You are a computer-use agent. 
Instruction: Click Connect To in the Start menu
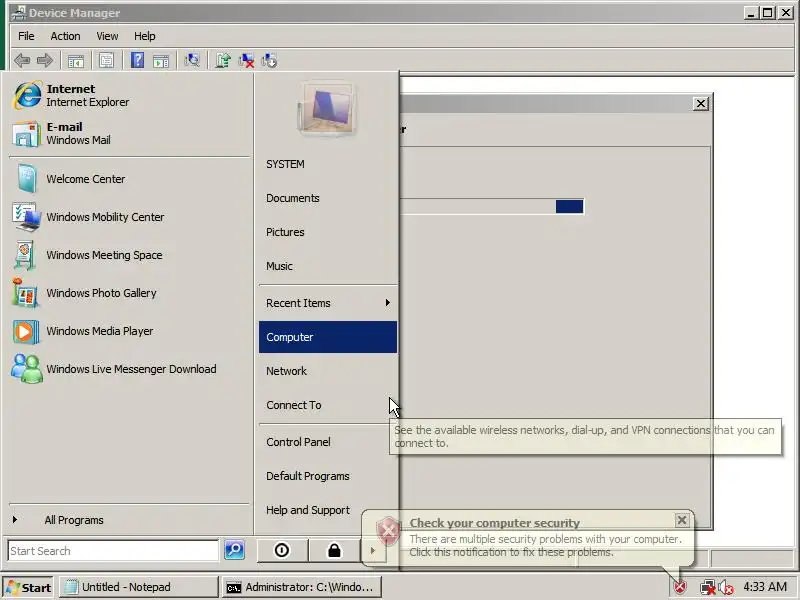328,405
